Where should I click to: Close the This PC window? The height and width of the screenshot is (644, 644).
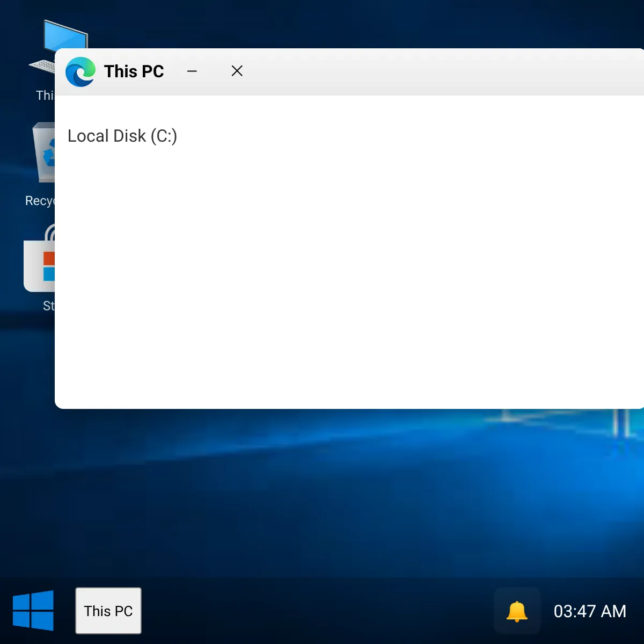pos(237,71)
